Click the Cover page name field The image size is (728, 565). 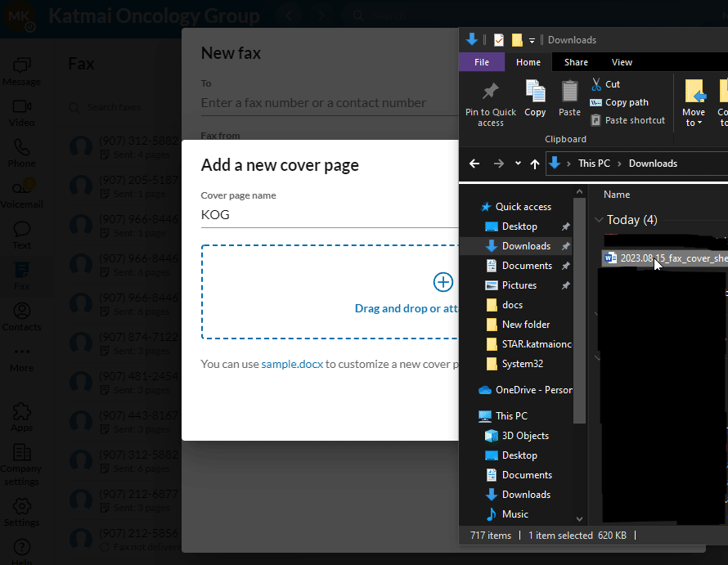pos(330,215)
